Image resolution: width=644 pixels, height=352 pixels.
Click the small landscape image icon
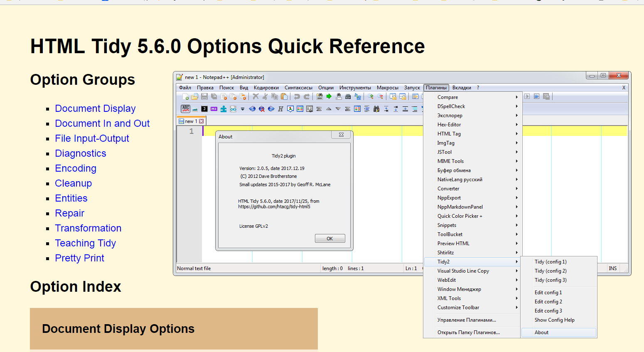pyautogui.click(x=194, y=109)
